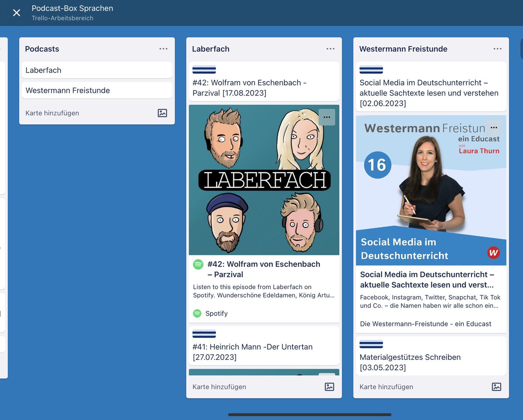Open card #41 Heinrich Mann -Der Untertan
Image resolution: width=523 pixels, height=420 pixels.
click(264, 345)
